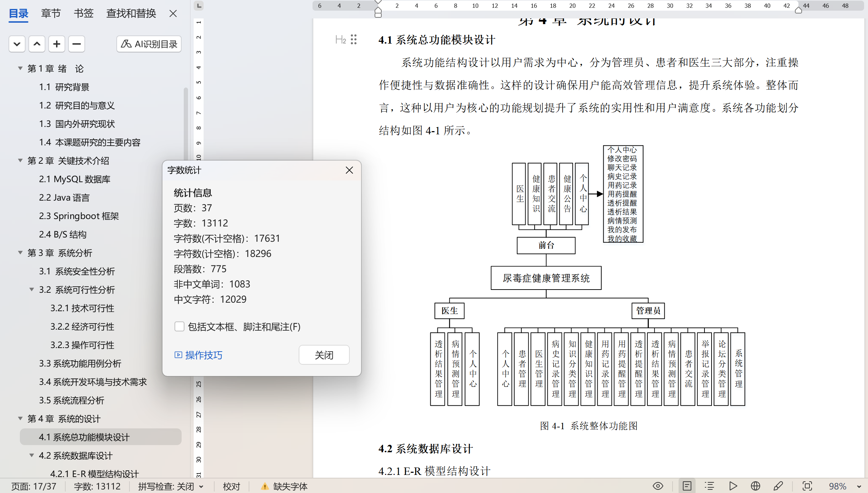The image size is (868, 493).
Task: Click the 关闭 button in word count dialog
Action: (324, 355)
